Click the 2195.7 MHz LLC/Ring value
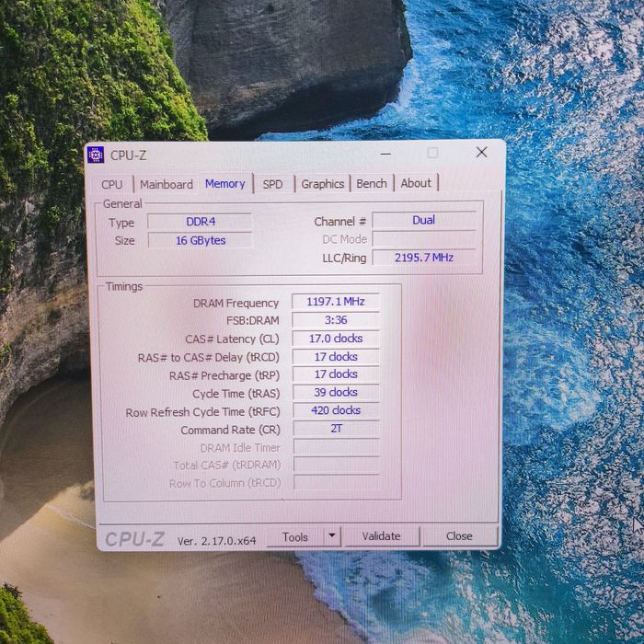 (x=423, y=258)
